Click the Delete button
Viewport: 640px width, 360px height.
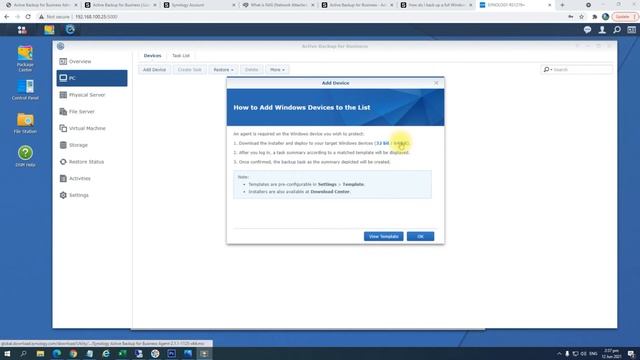(x=251, y=70)
